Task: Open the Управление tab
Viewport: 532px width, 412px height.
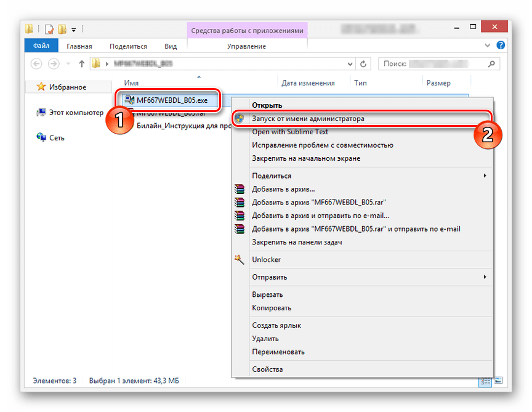Action: pos(247,46)
